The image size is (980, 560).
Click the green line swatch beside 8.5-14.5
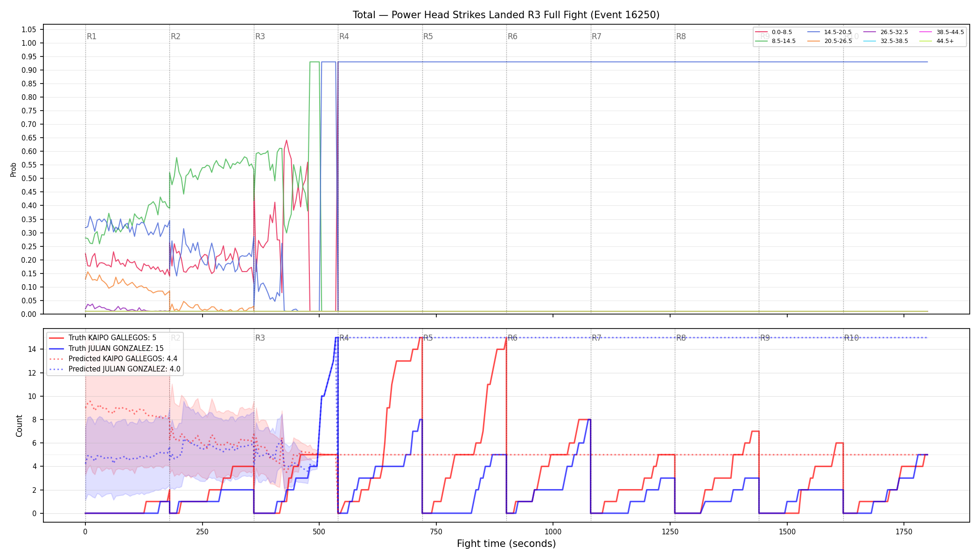[761, 41]
